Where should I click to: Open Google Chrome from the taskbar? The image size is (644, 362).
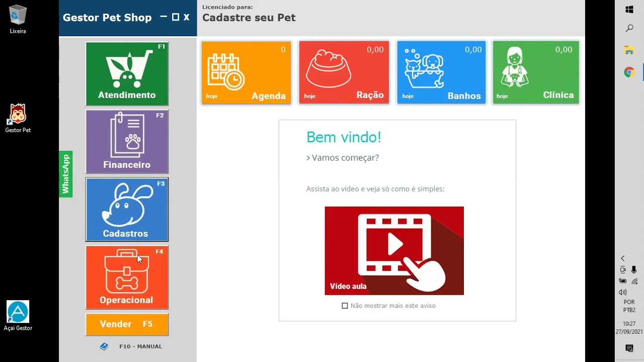(629, 72)
